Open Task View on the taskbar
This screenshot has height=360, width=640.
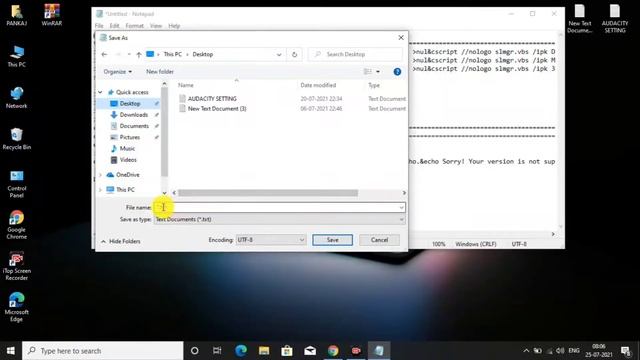coord(217,351)
